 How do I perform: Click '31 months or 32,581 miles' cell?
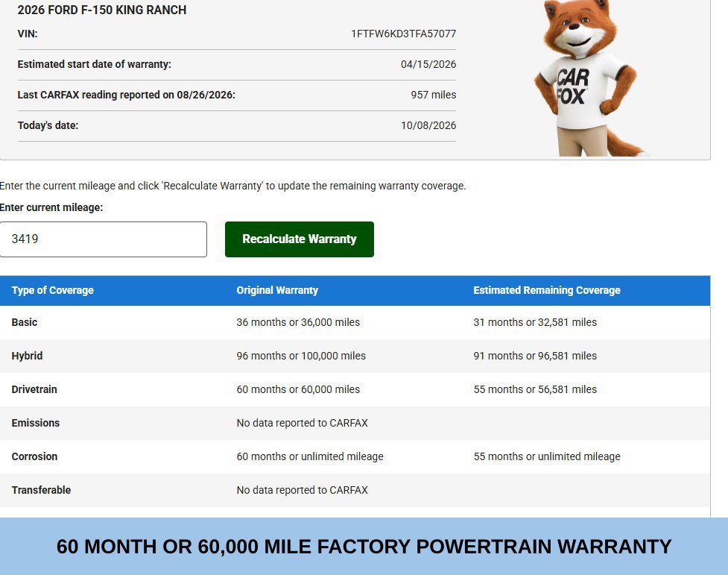pos(535,322)
